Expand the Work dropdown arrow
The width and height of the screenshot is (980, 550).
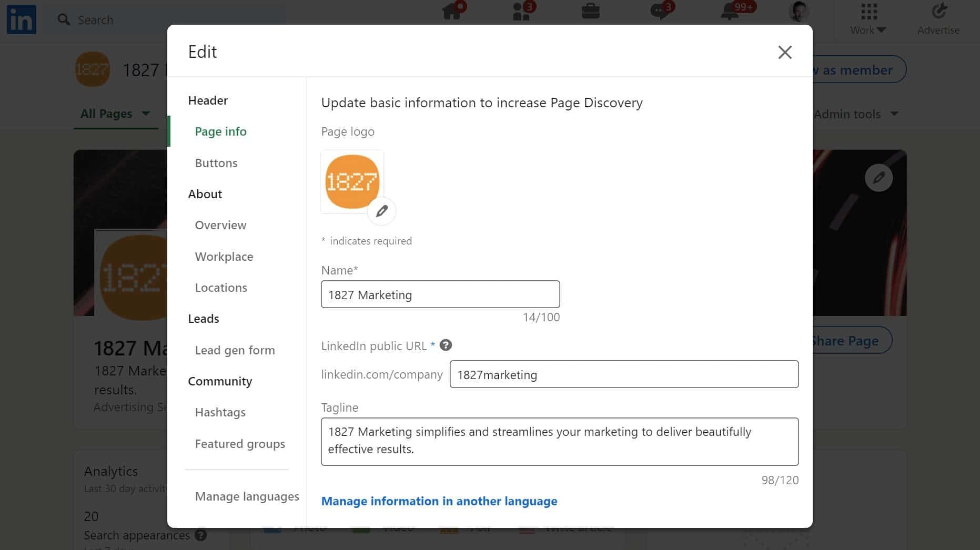(x=882, y=30)
